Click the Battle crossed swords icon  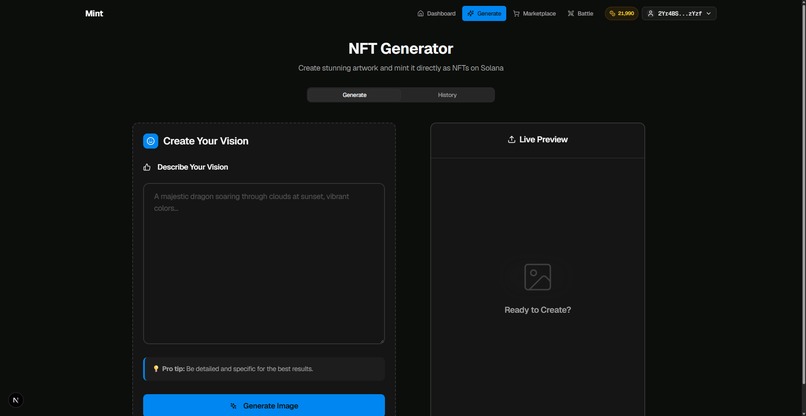571,13
